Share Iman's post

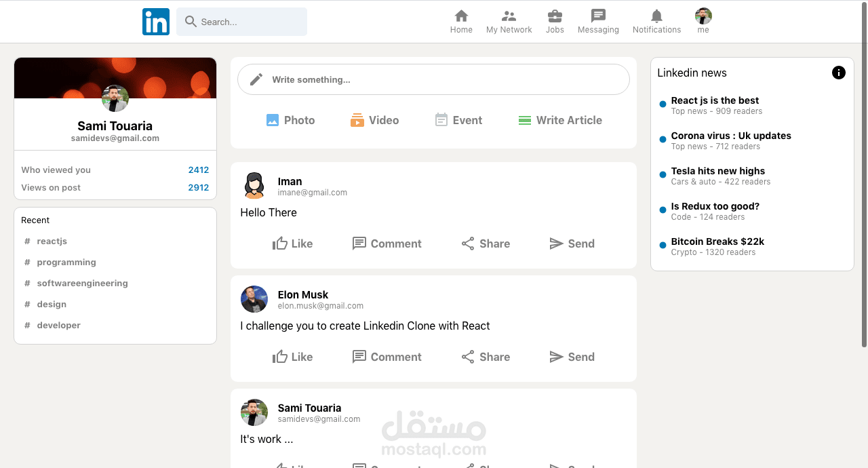(x=486, y=243)
